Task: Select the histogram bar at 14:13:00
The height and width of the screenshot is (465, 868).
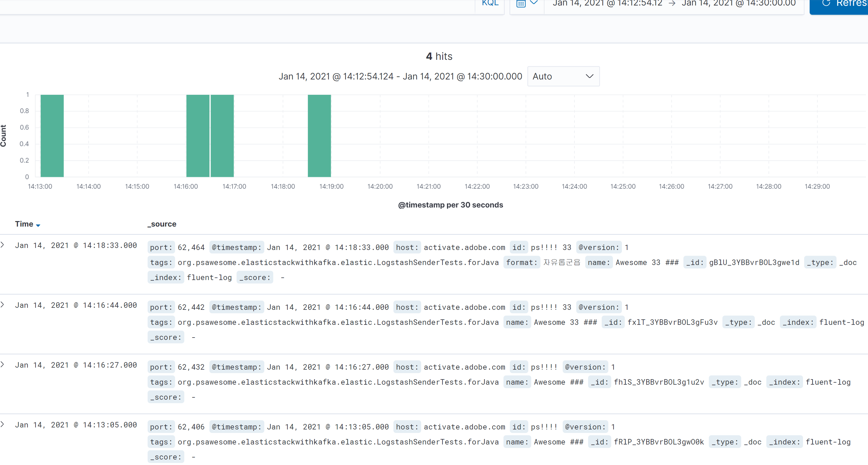Action: pos(52,136)
